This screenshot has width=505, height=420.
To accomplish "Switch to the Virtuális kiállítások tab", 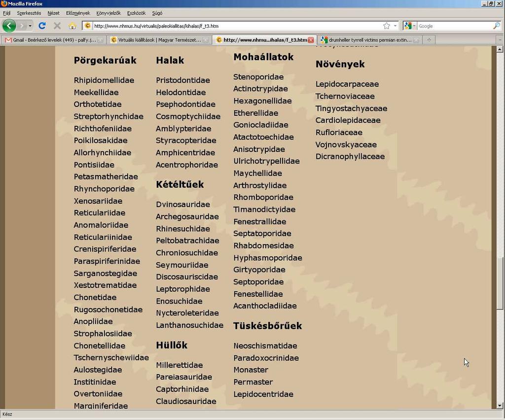I will [x=159, y=40].
